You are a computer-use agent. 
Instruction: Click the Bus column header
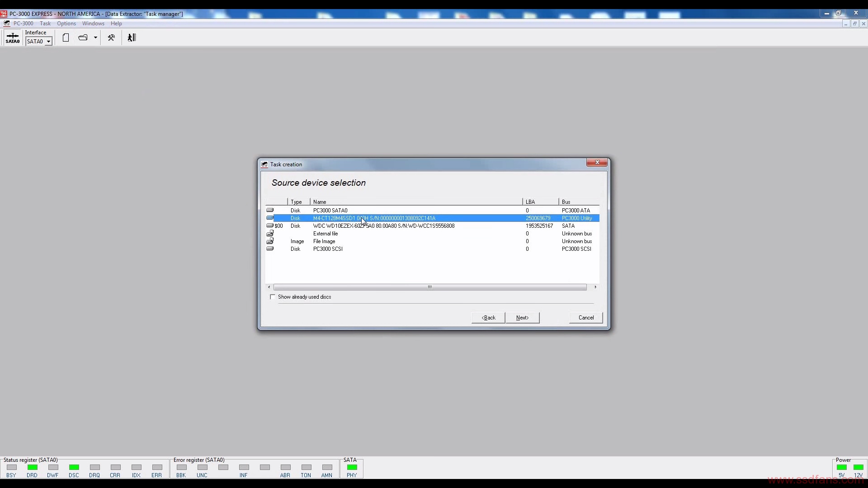(579, 202)
